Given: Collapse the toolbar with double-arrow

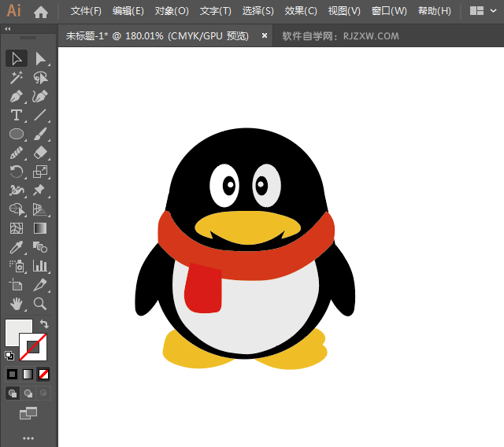Looking at the screenshot, I should coord(8,28).
